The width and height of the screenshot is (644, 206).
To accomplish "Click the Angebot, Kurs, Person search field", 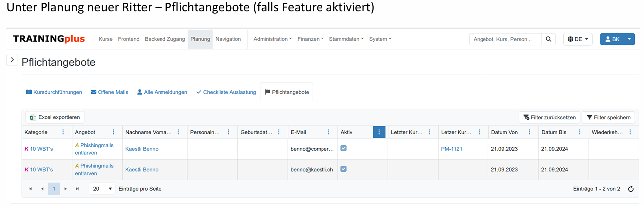I will (x=505, y=39).
